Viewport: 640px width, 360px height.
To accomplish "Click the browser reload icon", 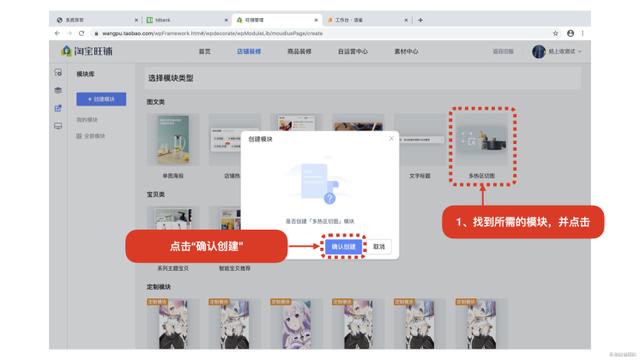I will tap(82, 33).
